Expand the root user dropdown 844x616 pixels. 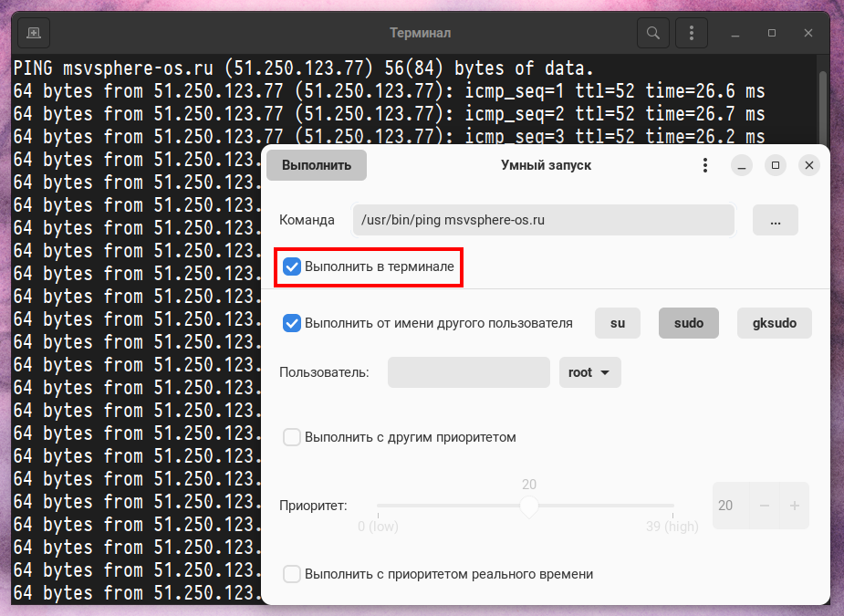pos(589,372)
